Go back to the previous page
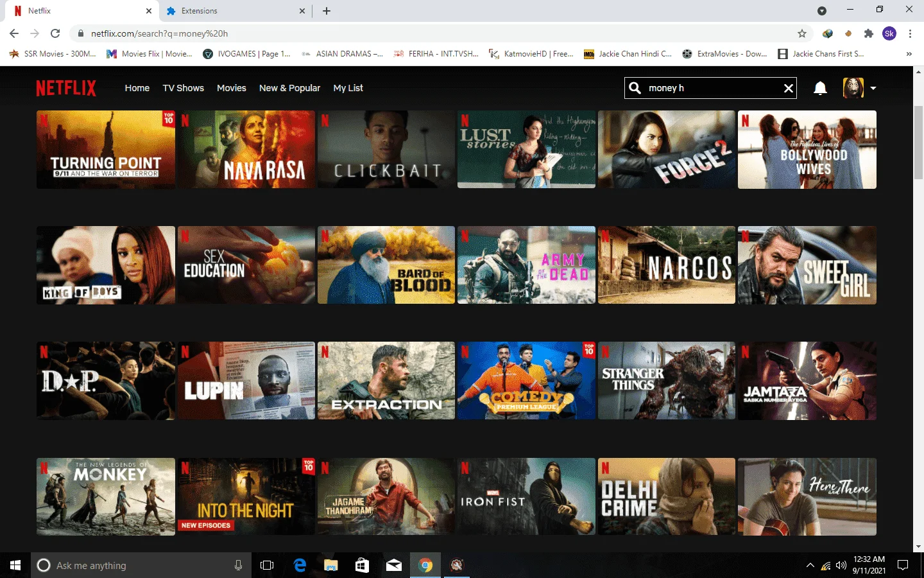This screenshot has width=924, height=578. [14, 33]
